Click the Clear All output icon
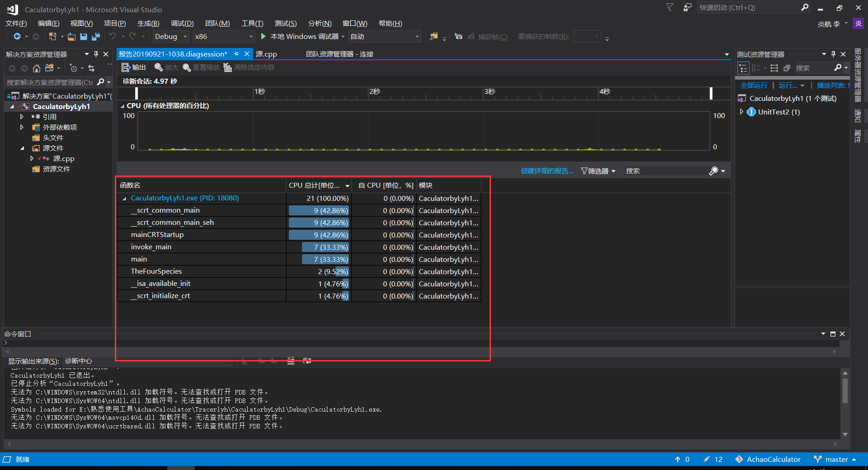 (291, 361)
